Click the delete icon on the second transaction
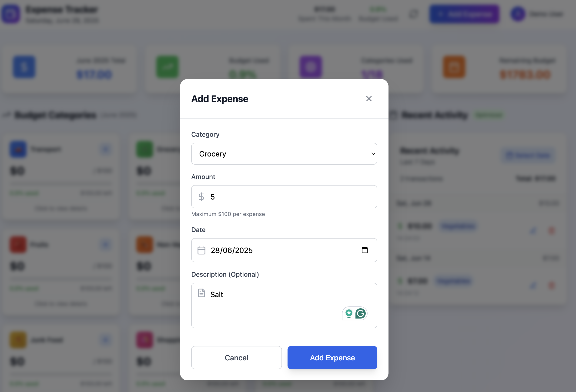The width and height of the screenshot is (576, 392). pos(552,286)
